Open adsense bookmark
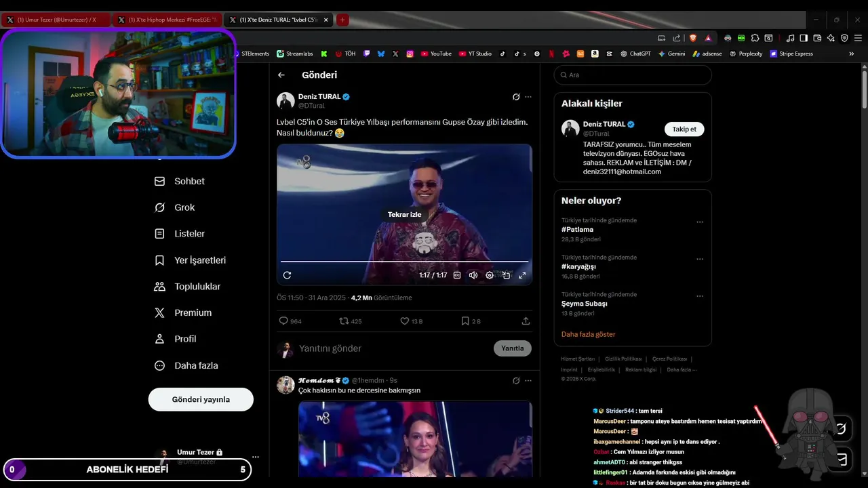The width and height of the screenshot is (868, 488). (707, 54)
